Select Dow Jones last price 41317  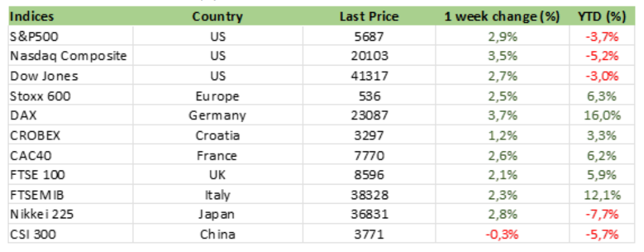(369, 76)
